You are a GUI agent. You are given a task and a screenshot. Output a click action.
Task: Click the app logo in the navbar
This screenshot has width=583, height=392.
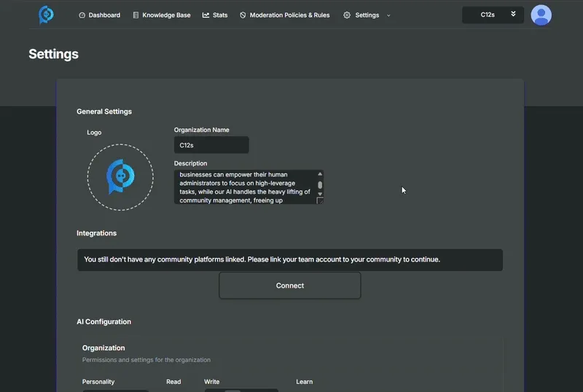click(46, 15)
